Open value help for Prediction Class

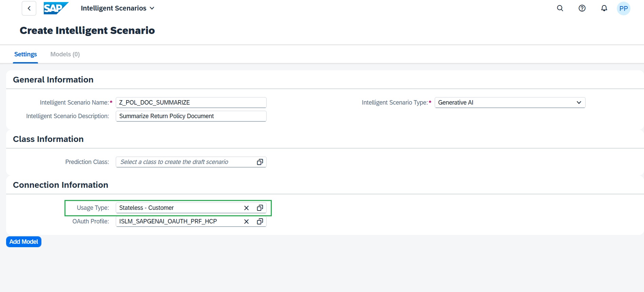coord(260,162)
